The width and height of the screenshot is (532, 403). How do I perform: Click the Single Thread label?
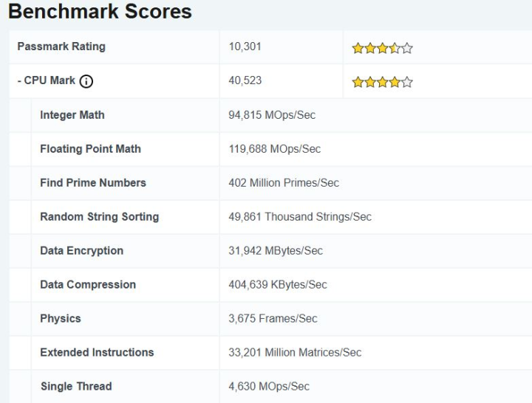click(x=76, y=387)
